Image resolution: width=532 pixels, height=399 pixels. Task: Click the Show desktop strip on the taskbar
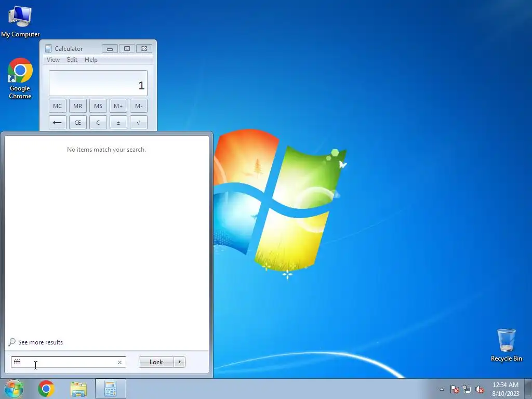click(528, 389)
